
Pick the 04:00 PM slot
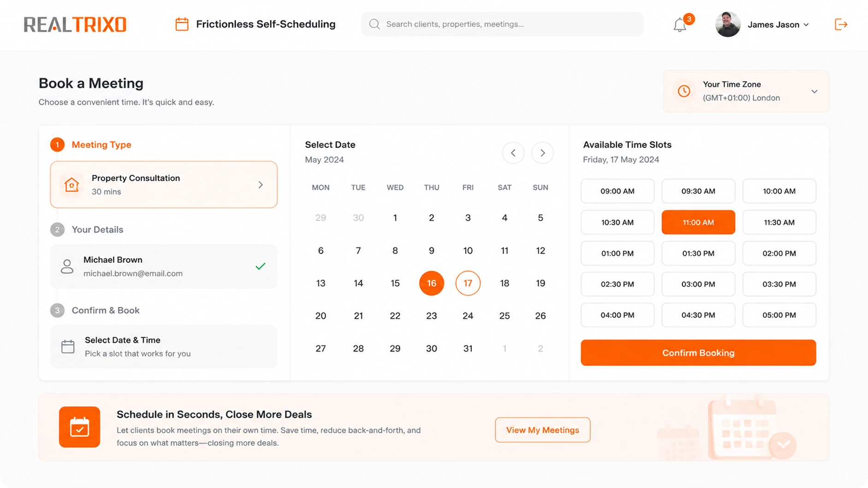point(617,315)
